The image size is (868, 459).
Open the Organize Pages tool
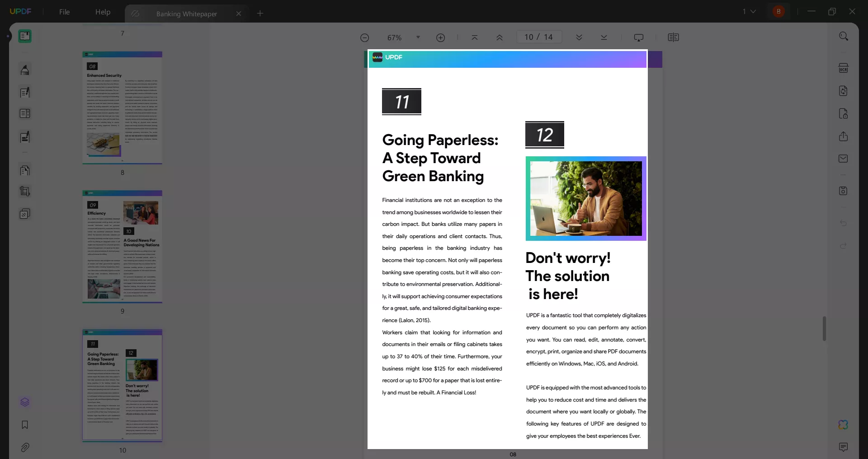click(x=25, y=170)
